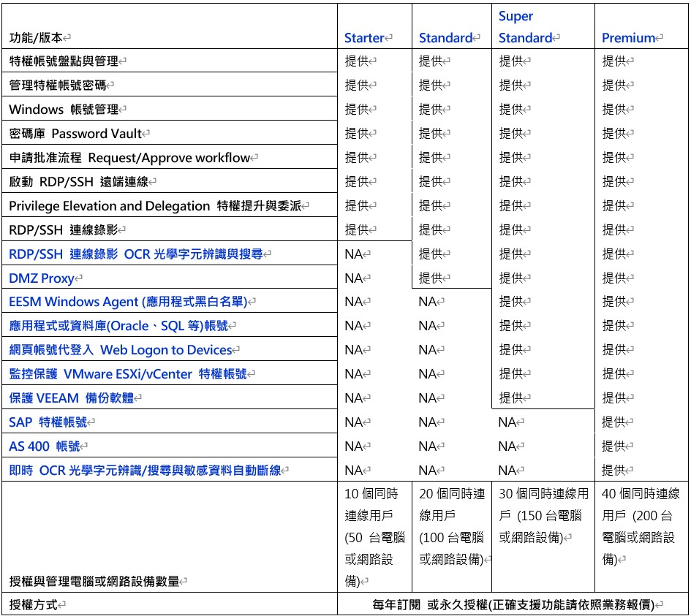Click Starter 提供 in 特權帳號盤點與管理 row
This screenshot has height=616, width=691.
pos(357,61)
